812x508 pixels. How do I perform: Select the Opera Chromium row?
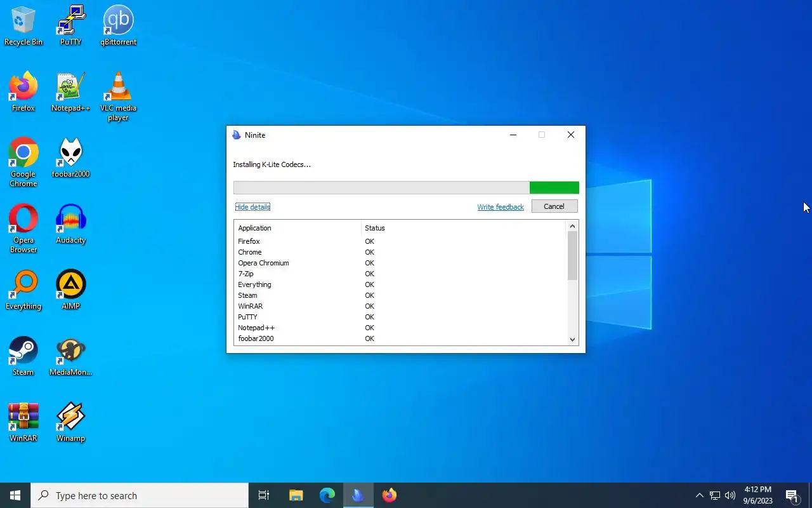(x=400, y=263)
